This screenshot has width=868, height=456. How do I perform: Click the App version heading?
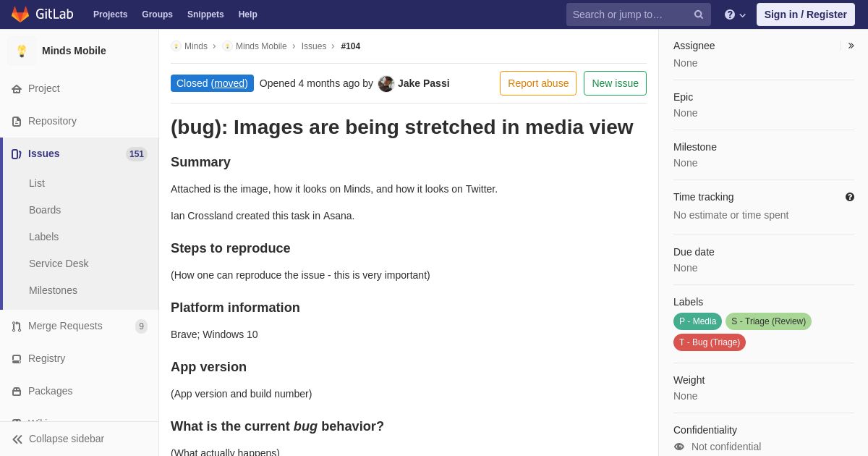click(208, 367)
